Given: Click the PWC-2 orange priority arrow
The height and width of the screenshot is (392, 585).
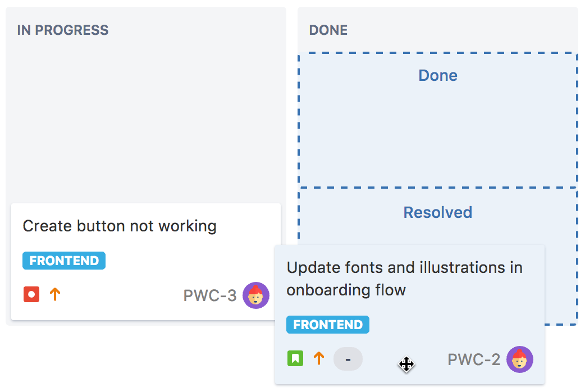Looking at the screenshot, I should [319, 358].
